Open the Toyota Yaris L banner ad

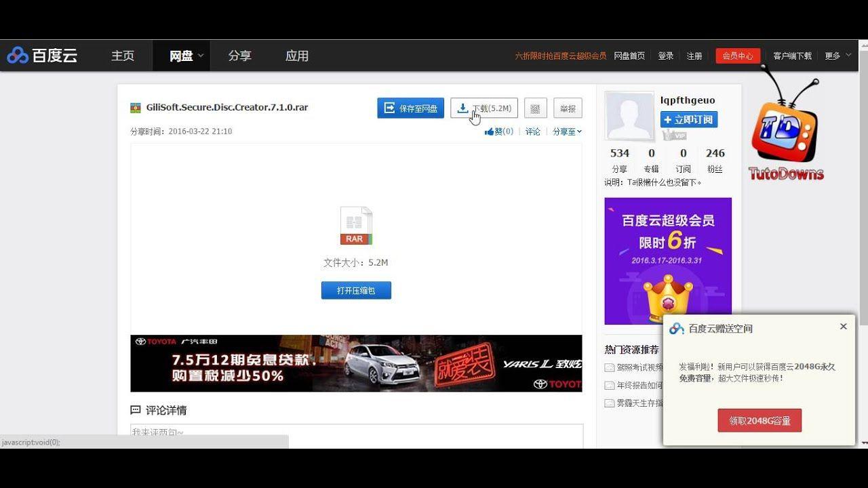pyautogui.click(x=356, y=363)
